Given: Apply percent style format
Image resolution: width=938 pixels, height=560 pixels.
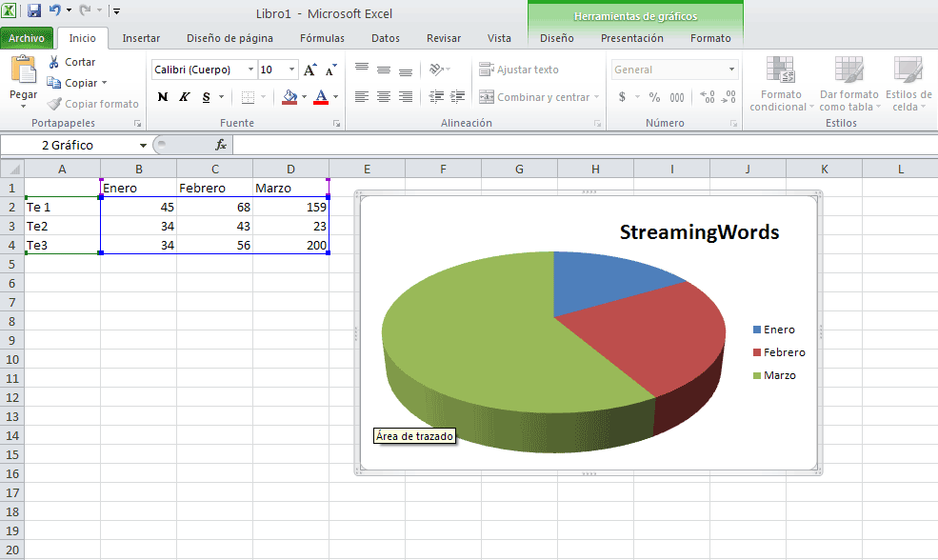Looking at the screenshot, I should [x=654, y=97].
